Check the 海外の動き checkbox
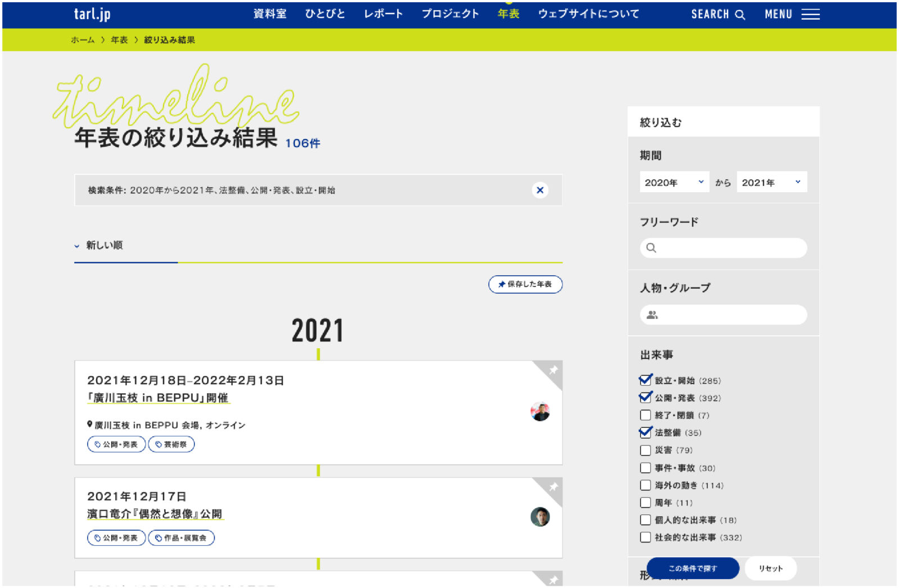 (x=646, y=485)
